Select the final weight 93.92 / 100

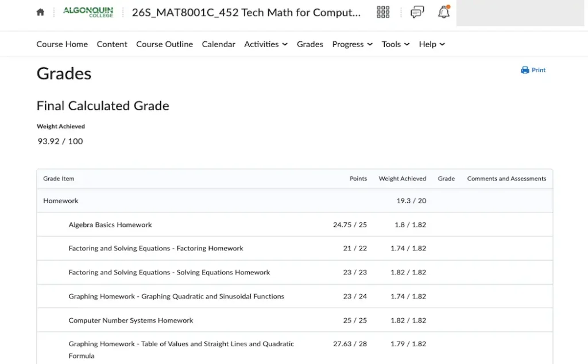[x=60, y=141]
